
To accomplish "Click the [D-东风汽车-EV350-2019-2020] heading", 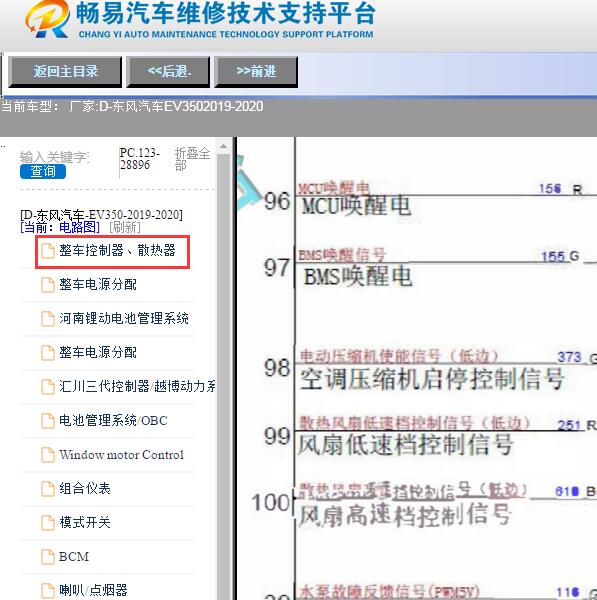I will (101, 215).
